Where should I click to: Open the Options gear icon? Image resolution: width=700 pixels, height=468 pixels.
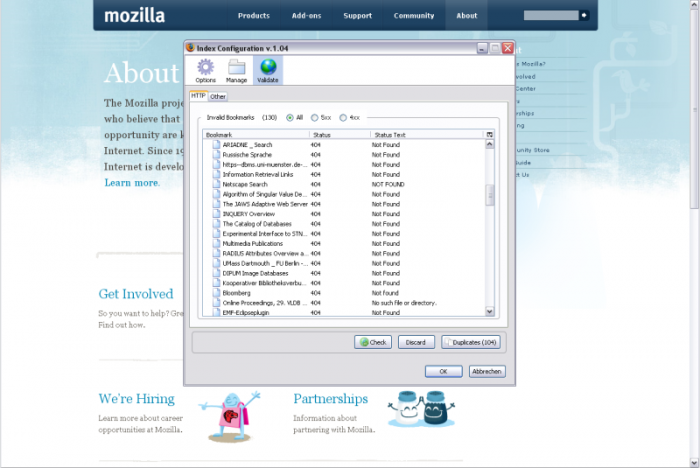click(205, 71)
